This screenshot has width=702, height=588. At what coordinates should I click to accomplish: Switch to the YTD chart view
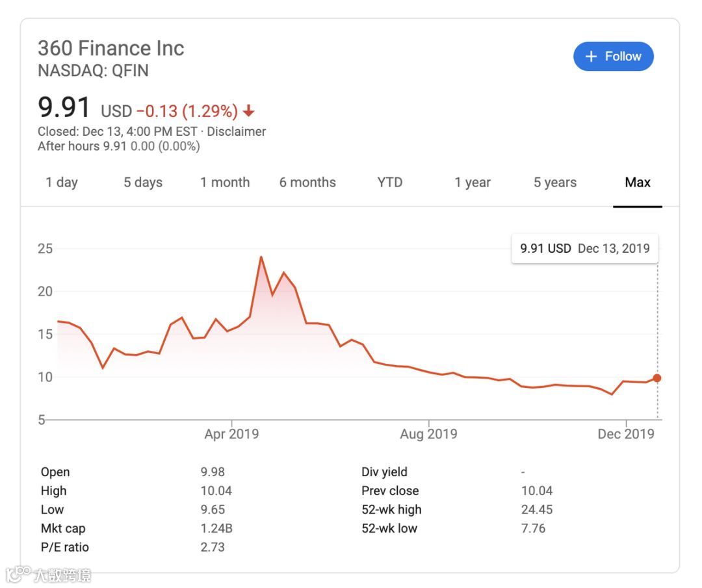coord(389,183)
